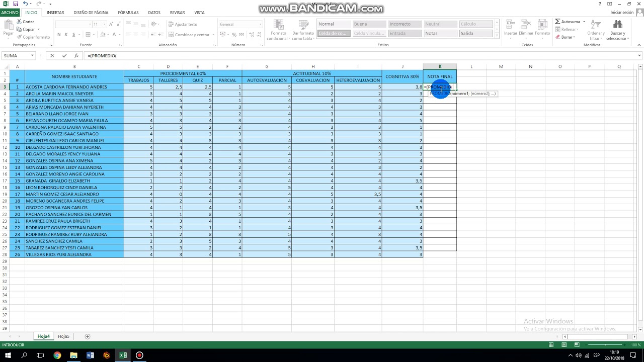
Task: Click Iniciar sesión link
Action: pos(622,13)
